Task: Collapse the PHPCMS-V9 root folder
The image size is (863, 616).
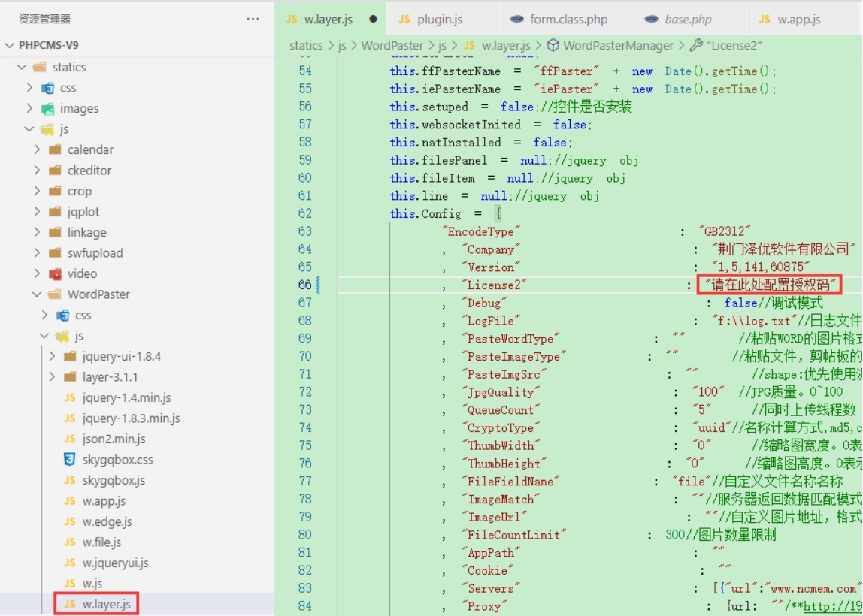Action: tap(10, 45)
